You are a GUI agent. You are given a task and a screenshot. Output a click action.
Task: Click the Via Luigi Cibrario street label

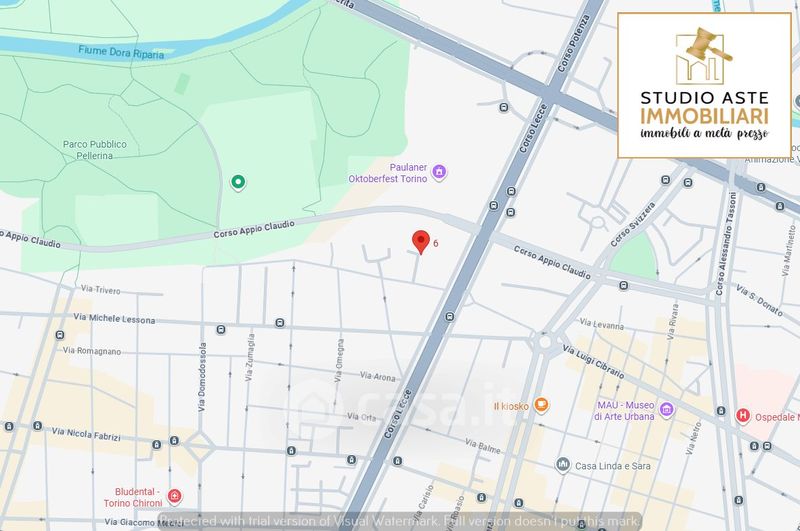point(599,358)
